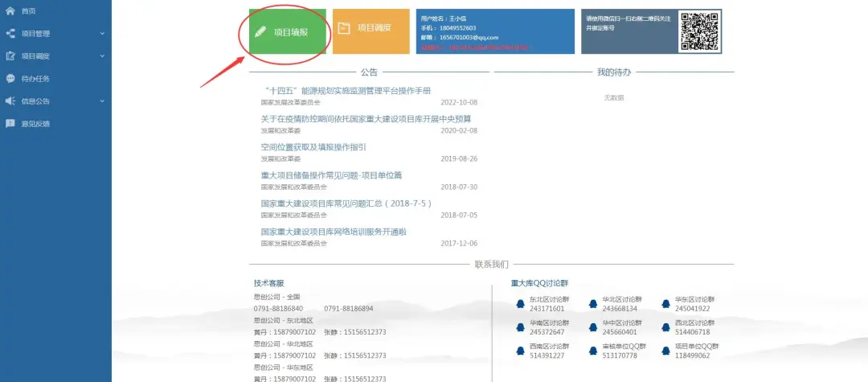
Task: Open the "十四五"能源规划 operation manual announcement
Action: (x=347, y=91)
